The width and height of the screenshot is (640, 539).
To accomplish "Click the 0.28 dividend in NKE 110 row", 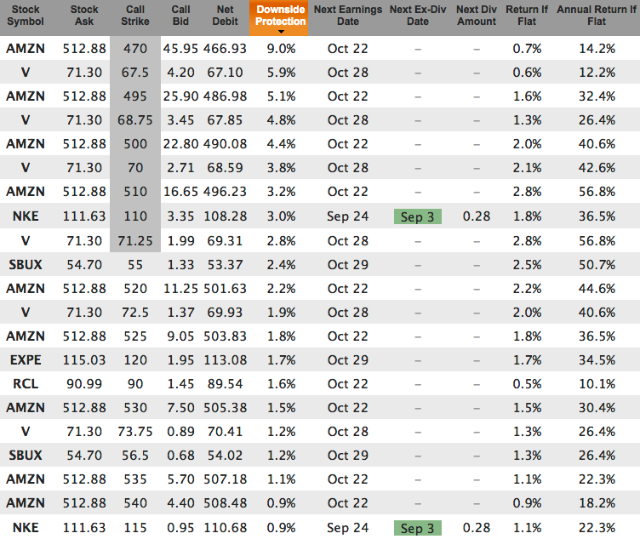I will (476, 216).
